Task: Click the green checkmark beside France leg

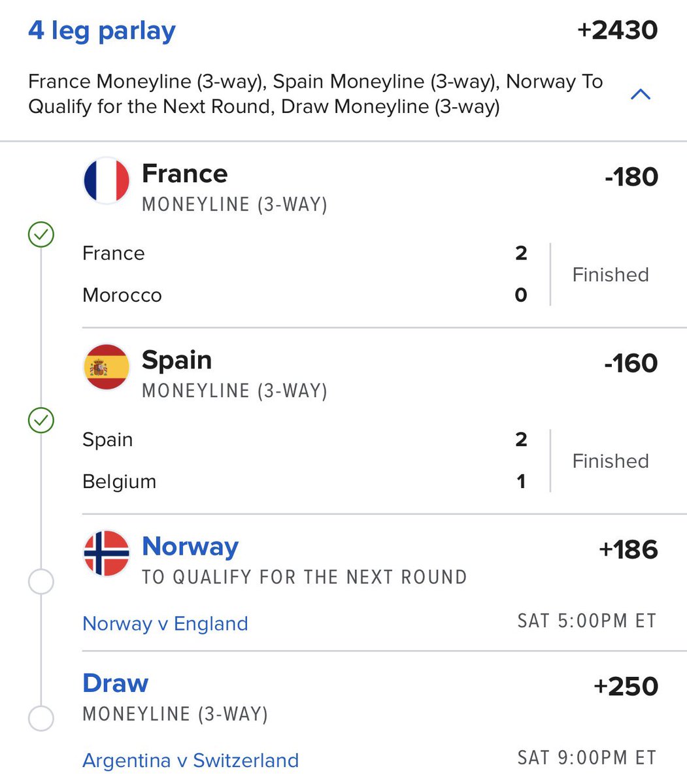Action: [x=41, y=235]
